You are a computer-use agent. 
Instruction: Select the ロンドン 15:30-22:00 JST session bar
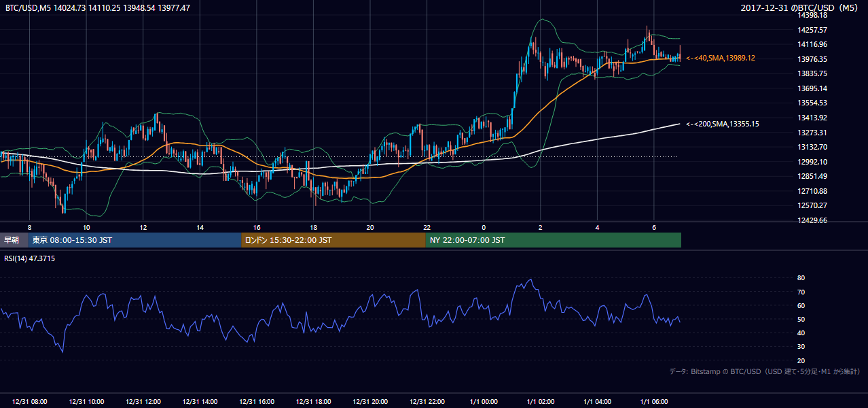click(x=333, y=240)
